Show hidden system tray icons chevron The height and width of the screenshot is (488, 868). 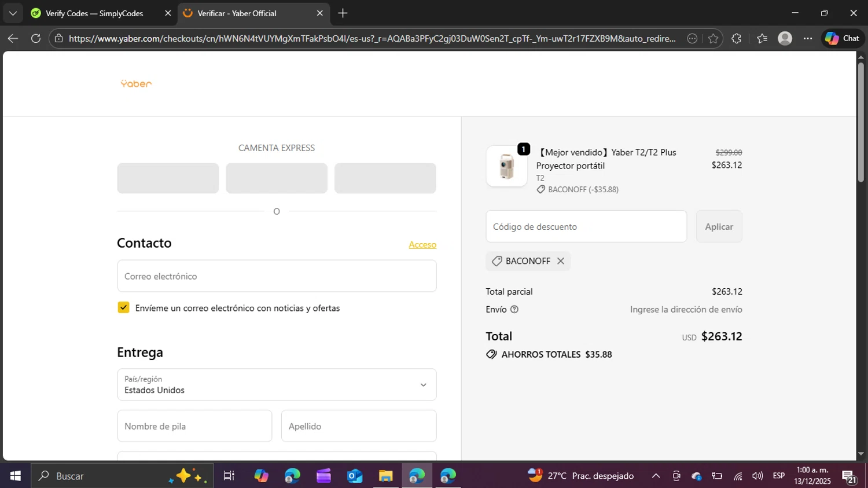tap(656, 476)
